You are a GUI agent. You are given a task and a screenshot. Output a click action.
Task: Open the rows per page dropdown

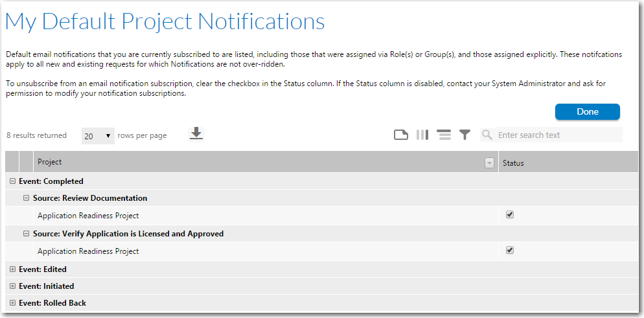(x=98, y=136)
